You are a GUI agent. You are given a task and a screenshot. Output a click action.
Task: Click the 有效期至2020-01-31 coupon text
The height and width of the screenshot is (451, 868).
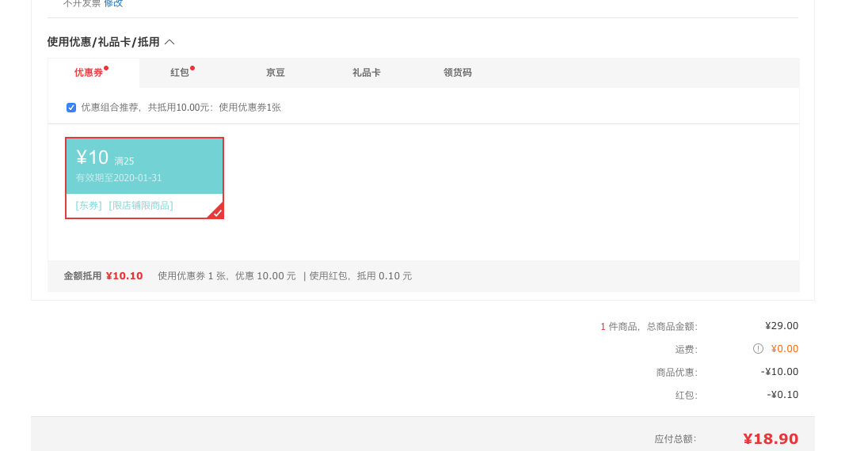coord(119,178)
